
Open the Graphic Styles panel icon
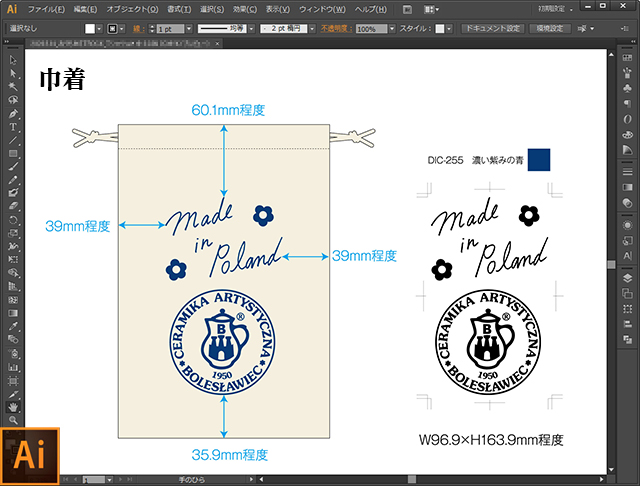click(627, 241)
